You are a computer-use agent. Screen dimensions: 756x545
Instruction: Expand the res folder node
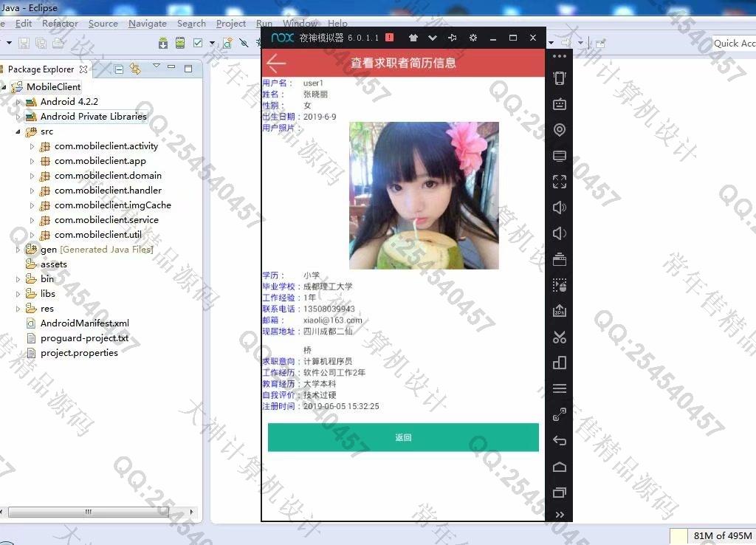click(x=18, y=309)
